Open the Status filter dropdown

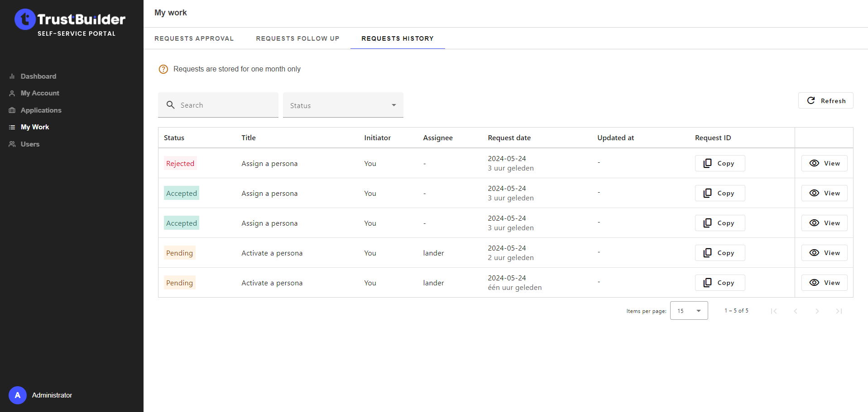343,105
